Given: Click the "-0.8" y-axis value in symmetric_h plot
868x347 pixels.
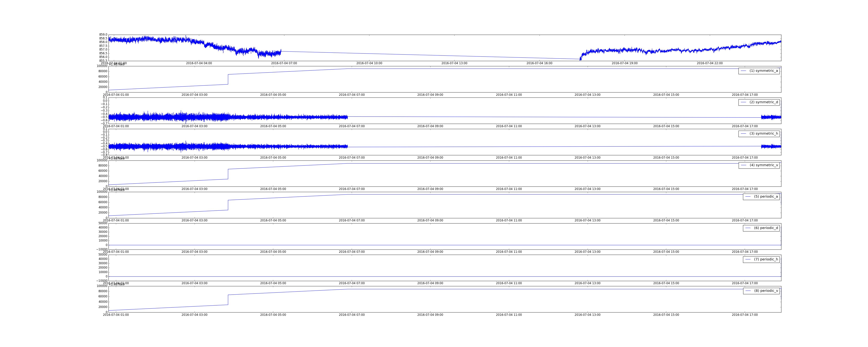Looking at the screenshot, I should coord(104,155).
